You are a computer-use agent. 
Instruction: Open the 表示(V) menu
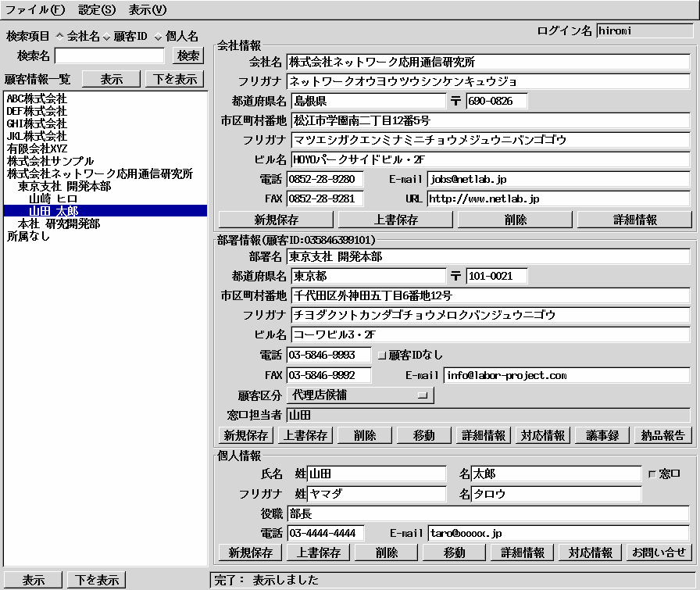pos(148,9)
